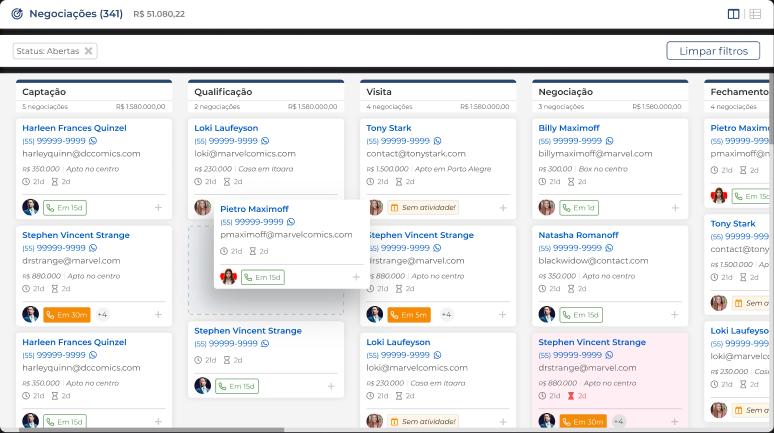
Task: Click responsible avatar on Billy Maximoff card
Action: [x=546, y=207]
